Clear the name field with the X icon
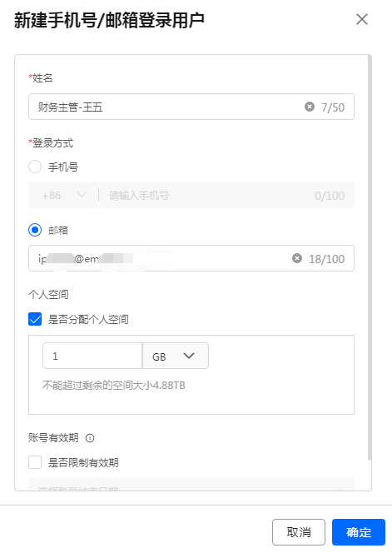The height and width of the screenshot is (553, 392). [309, 107]
